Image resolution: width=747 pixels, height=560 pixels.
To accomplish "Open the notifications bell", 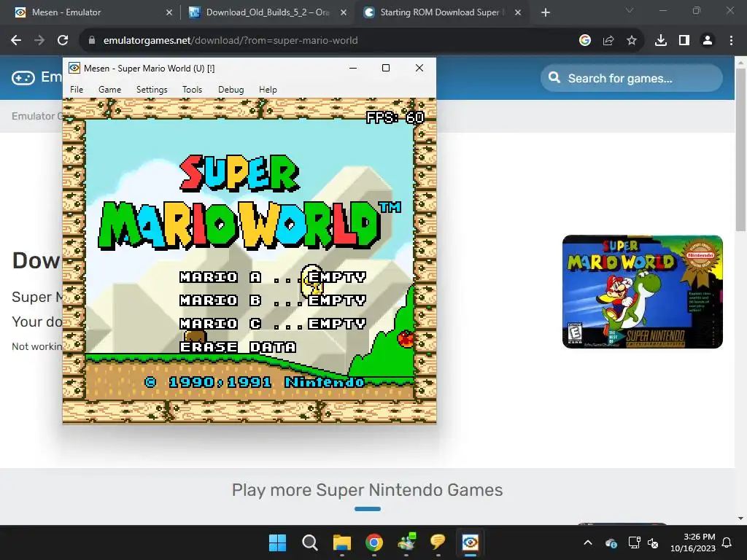I will 727,542.
